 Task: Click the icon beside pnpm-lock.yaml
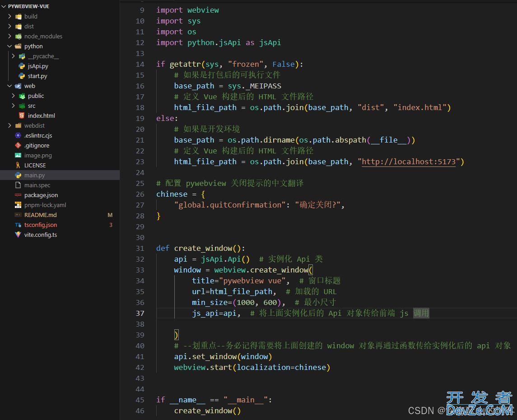18,205
